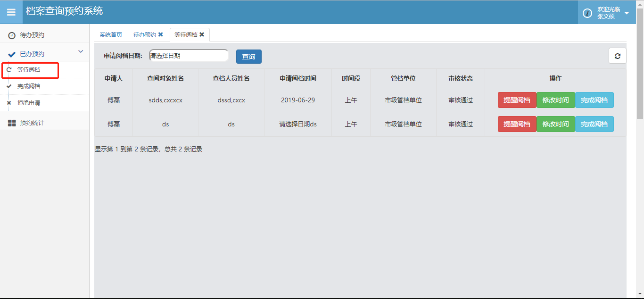
Task: Open the user dropdown arrow next to 张文硕
Action: pyautogui.click(x=627, y=13)
